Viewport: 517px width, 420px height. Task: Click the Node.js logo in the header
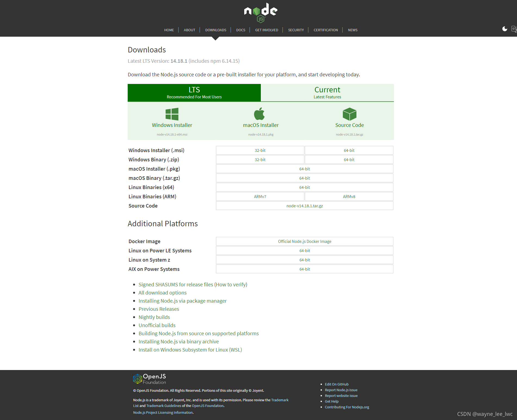261,12
